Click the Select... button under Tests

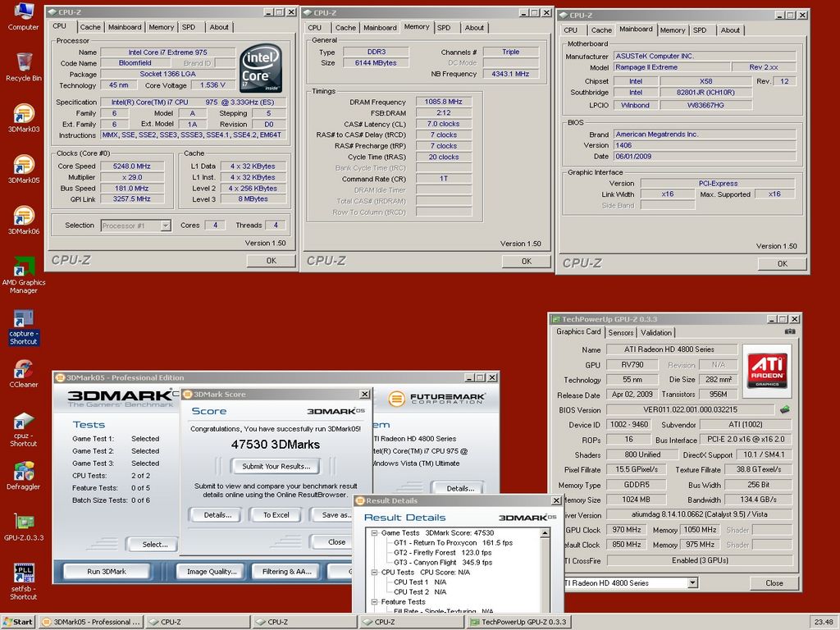click(x=155, y=545)
